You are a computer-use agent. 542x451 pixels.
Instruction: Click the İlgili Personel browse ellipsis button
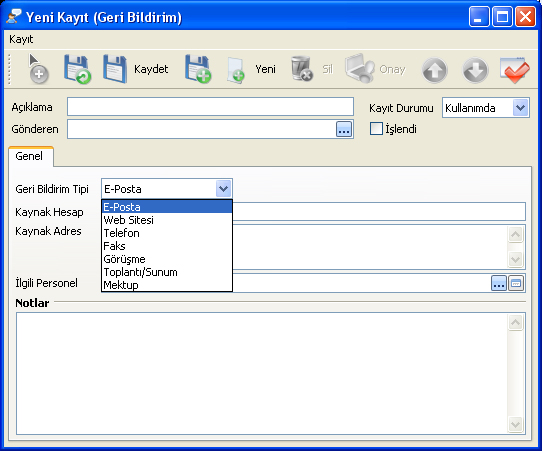click(499, 283)
